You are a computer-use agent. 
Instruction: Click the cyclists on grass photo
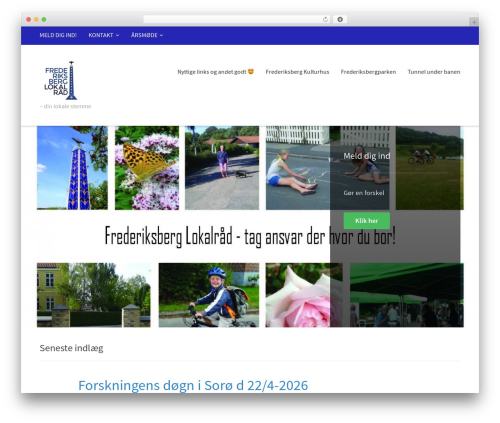click(x=430, y=168)
